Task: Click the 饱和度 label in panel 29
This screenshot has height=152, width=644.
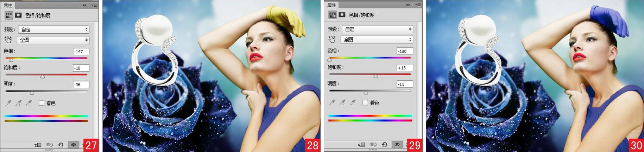Action: point(335,67)
